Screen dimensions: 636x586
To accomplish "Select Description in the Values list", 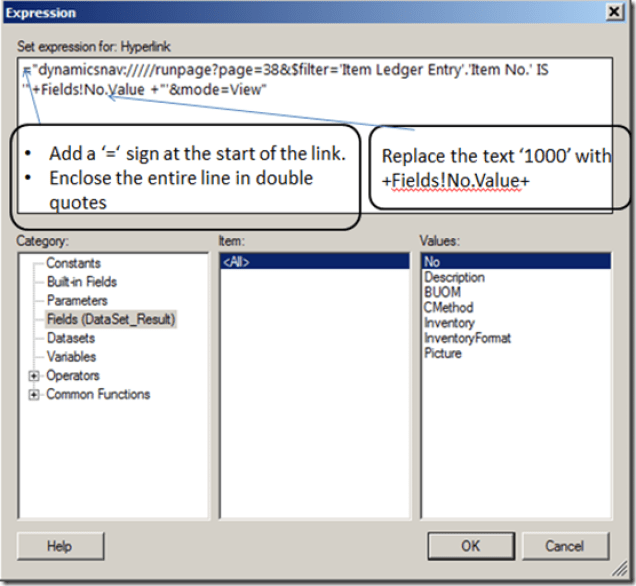I will pos(454,278).
